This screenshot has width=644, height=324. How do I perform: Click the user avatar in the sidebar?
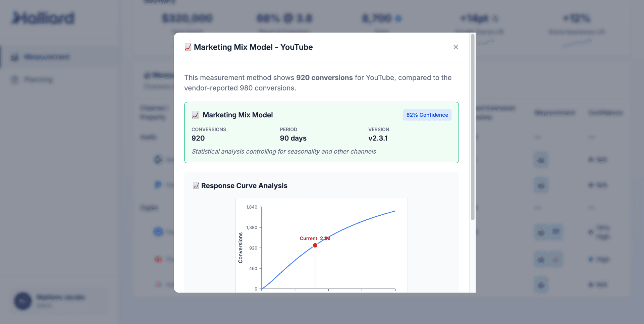tap(22, 301)
